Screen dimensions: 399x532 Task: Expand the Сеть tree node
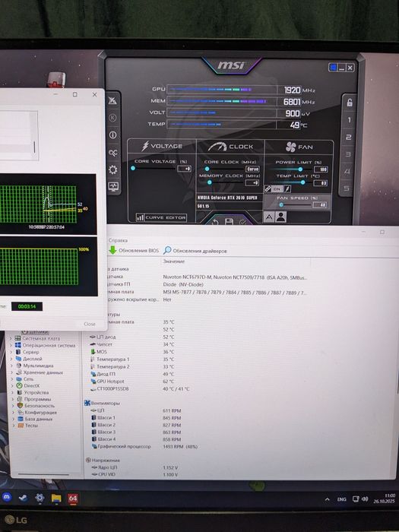tap(11, 379)
